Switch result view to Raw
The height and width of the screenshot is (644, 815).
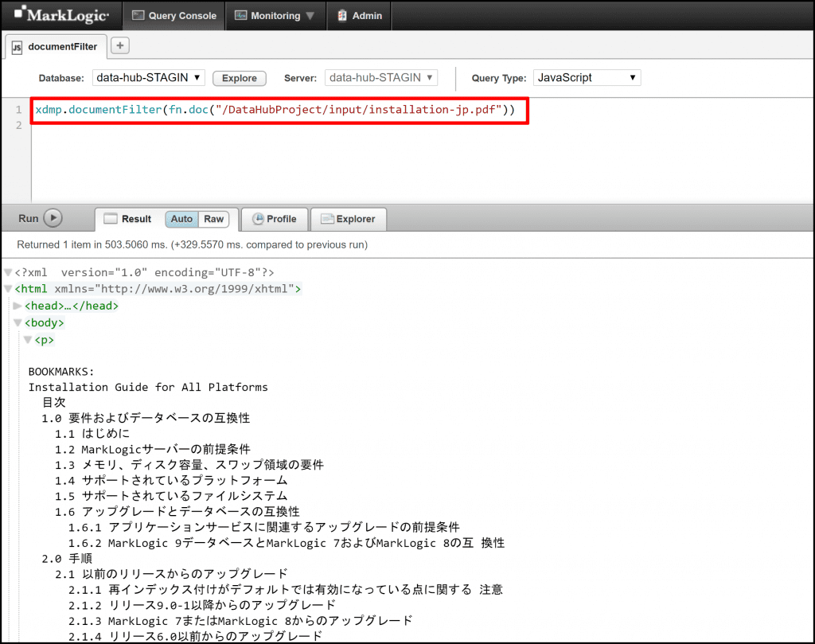pyautogui.click(x=213, y=219)
